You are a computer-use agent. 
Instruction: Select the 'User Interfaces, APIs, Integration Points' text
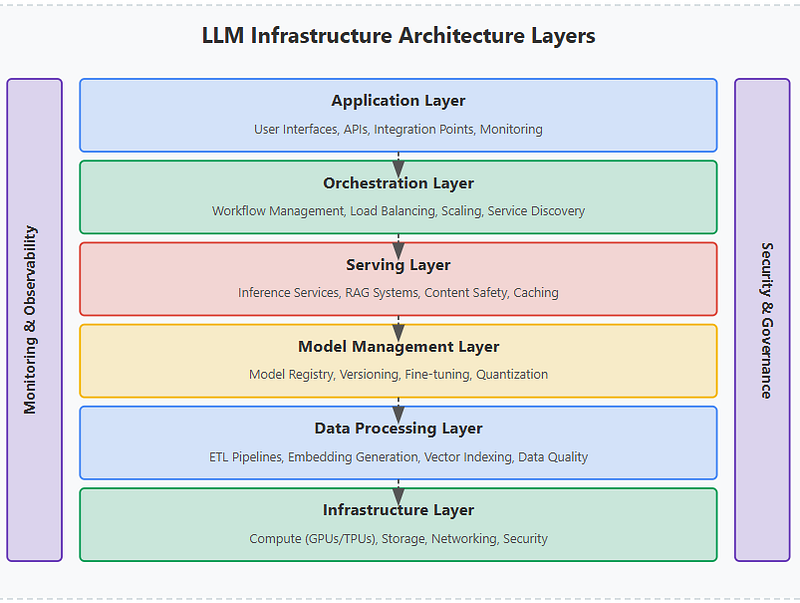[398, 129]
